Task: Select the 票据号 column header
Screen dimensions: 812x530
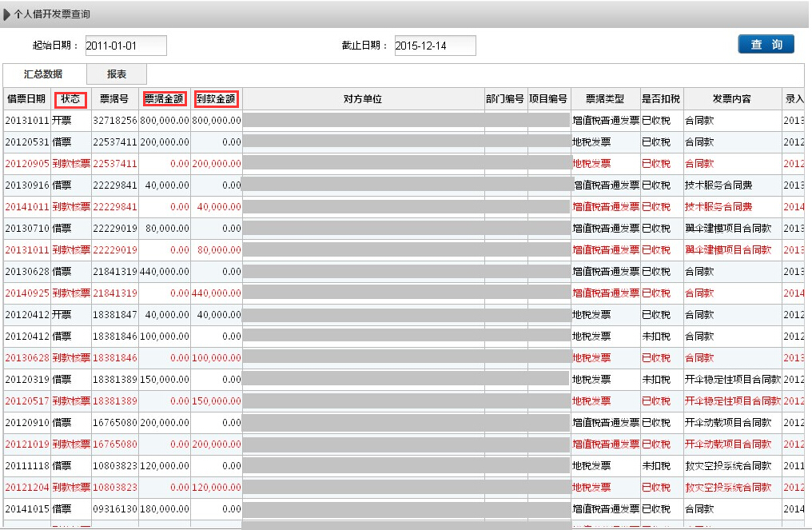Action: [x=114, y=99]
